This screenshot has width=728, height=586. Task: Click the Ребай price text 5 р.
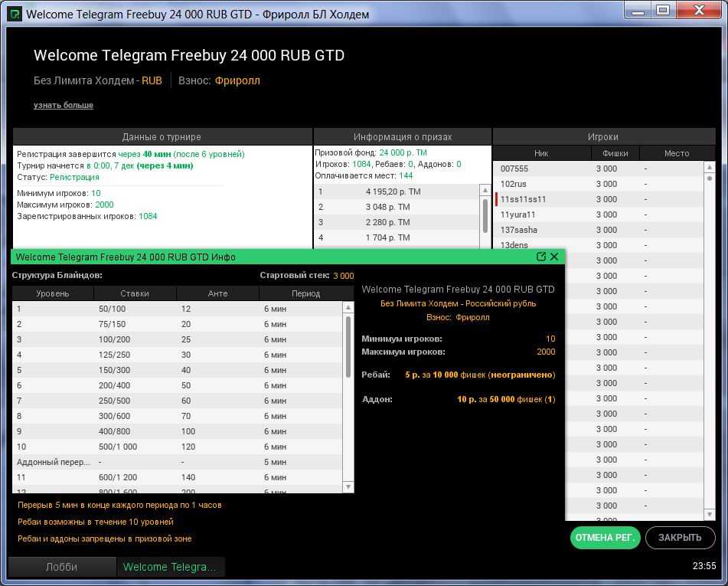(413, 375)
